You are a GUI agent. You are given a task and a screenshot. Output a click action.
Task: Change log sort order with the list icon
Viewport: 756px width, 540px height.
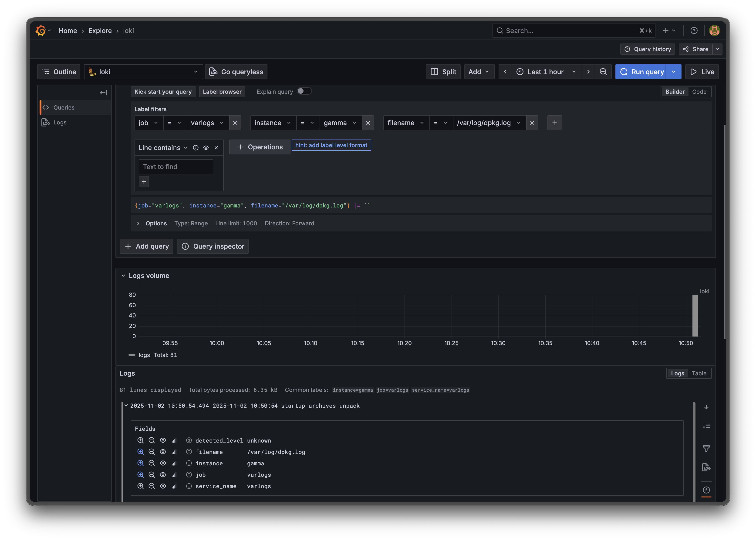coord(707,426)
